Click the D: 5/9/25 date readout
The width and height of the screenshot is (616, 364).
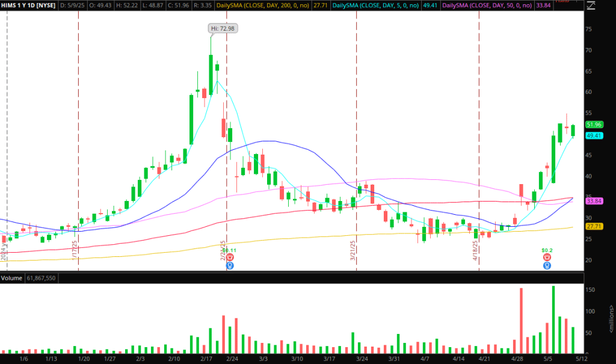(x=72, y=5)
